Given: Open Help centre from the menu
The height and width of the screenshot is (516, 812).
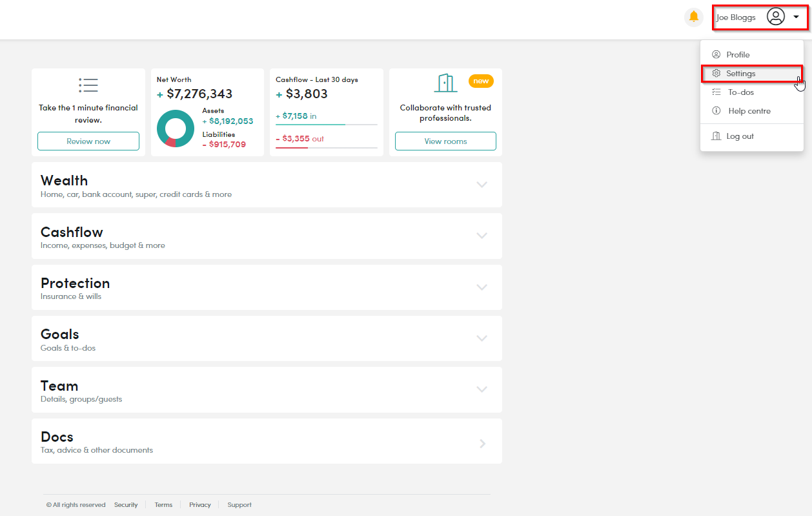Looking at the screenshot, I should coord(752,111).
